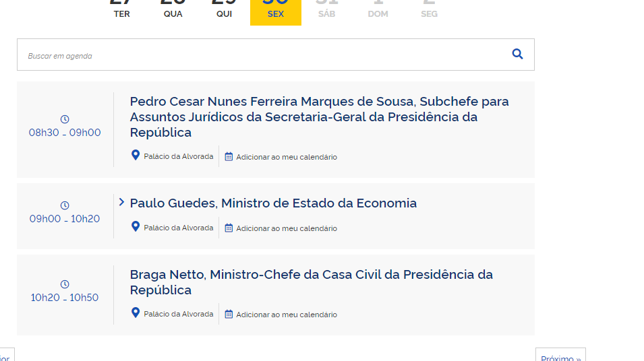Open the Paulo Guedes, Ministro da Economia title
644x361 pixels.
pyautogui.click(x=273, y=203)
